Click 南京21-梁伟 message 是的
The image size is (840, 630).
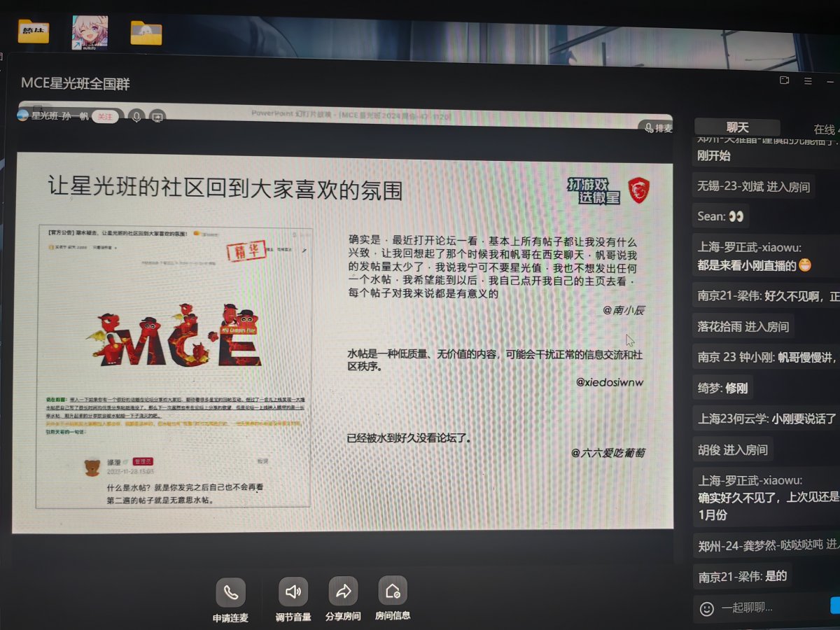coord(741,576)
